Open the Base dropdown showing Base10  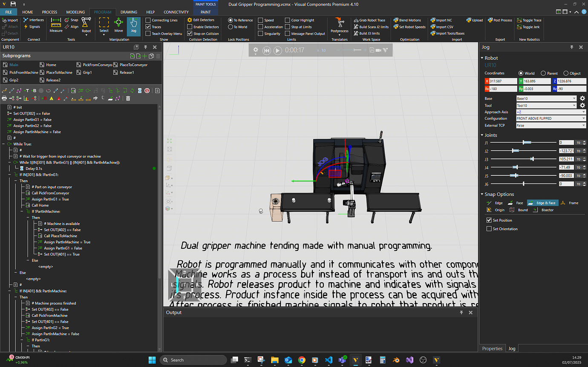[546, 98]
